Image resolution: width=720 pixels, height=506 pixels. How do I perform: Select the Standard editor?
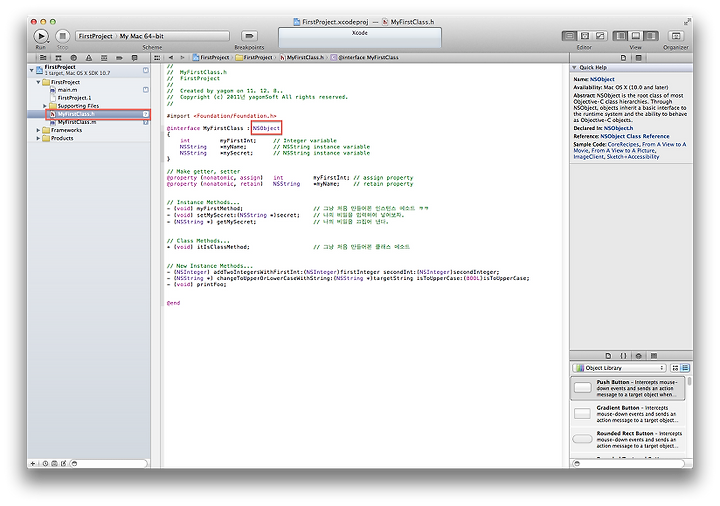click(x=569, y=36)
